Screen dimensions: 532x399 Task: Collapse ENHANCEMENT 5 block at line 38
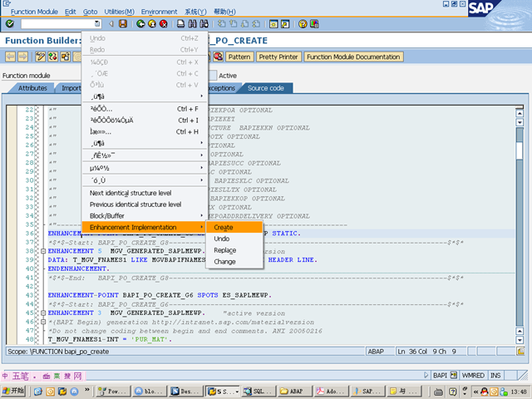click(x=43, y=251)
